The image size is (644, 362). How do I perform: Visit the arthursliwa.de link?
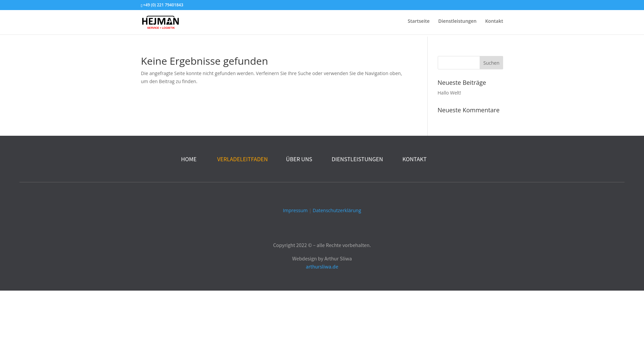(x=322, y=266)
